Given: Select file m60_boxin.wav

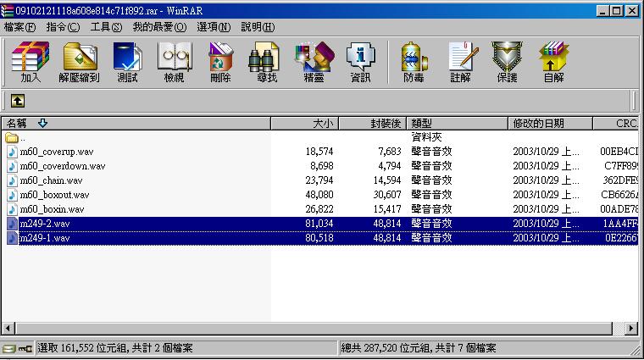Looking at the screenshot, I should click(x=53, y=209).
